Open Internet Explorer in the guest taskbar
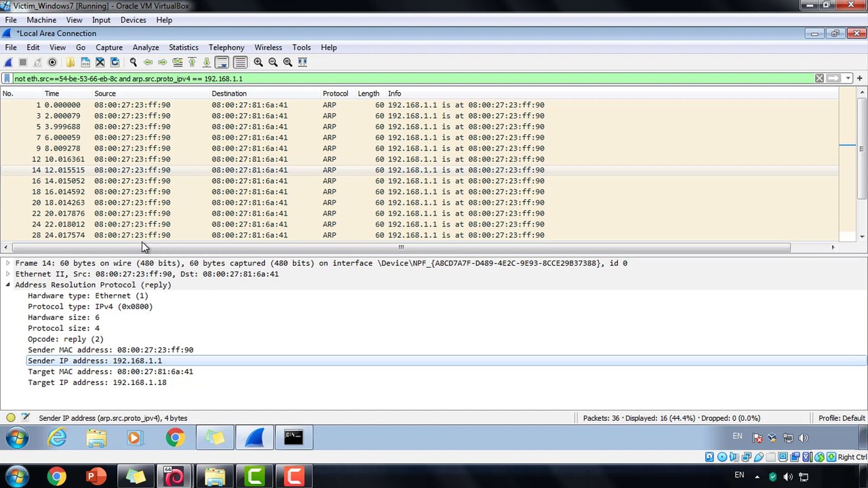 [x=58, y=438]
